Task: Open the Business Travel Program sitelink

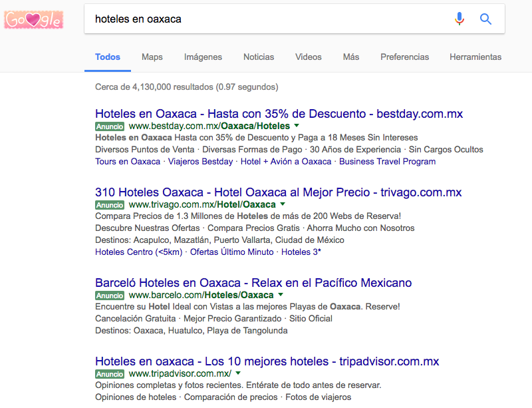Action: click(387, 161)
